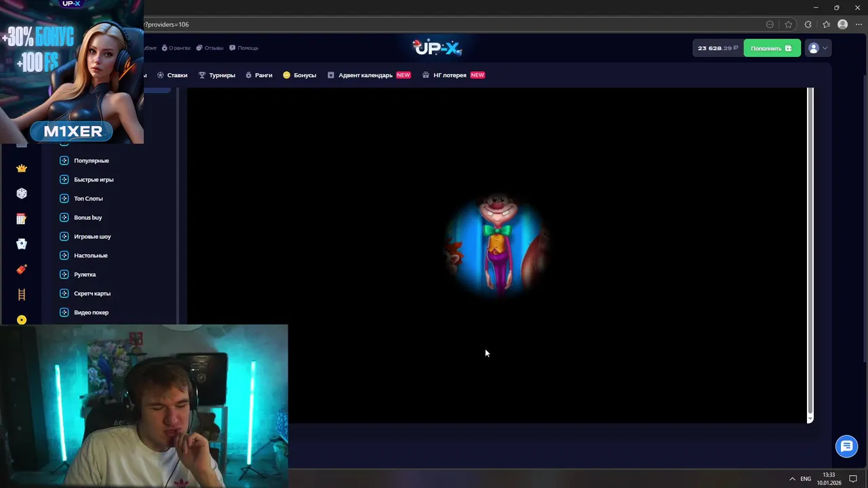
Task: Expand the user account dropdown chevron
Action: (x=825, y=48)
